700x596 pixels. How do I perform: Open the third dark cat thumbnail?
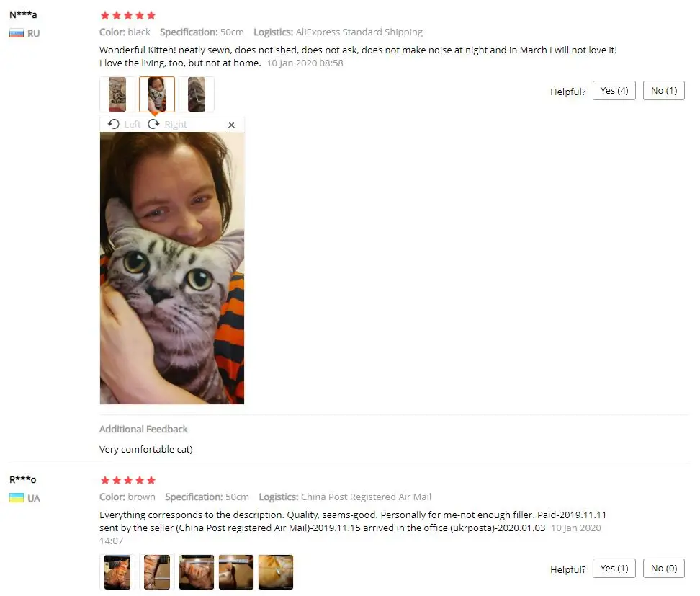click(x=197, y=94)
